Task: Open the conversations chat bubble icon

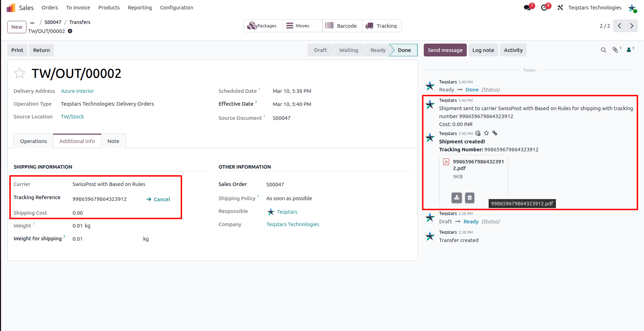Action: point(528,7)
